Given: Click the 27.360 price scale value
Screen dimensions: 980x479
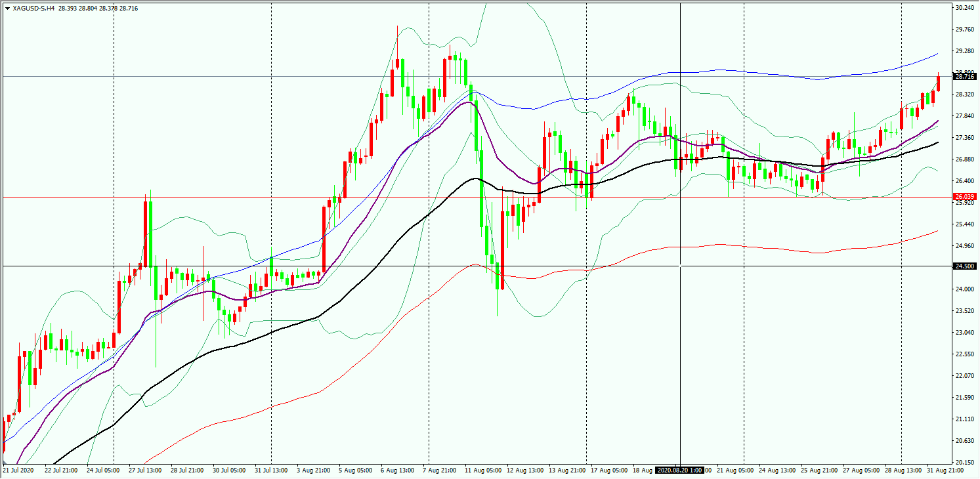Looking at the screenshot, I should 964,138.
